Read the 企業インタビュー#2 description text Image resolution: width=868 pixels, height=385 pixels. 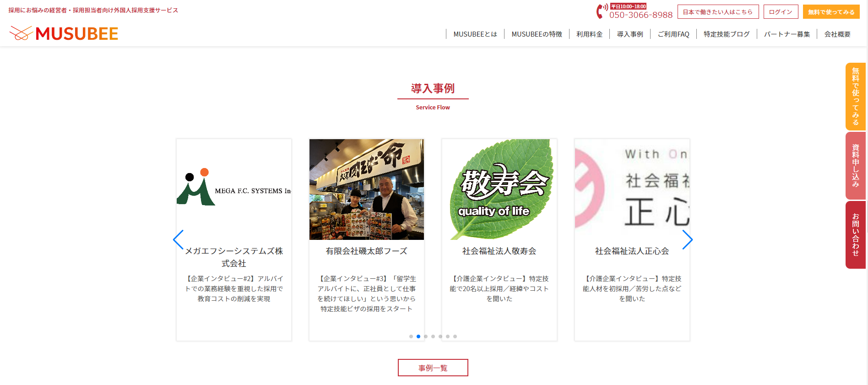[234, 288]
